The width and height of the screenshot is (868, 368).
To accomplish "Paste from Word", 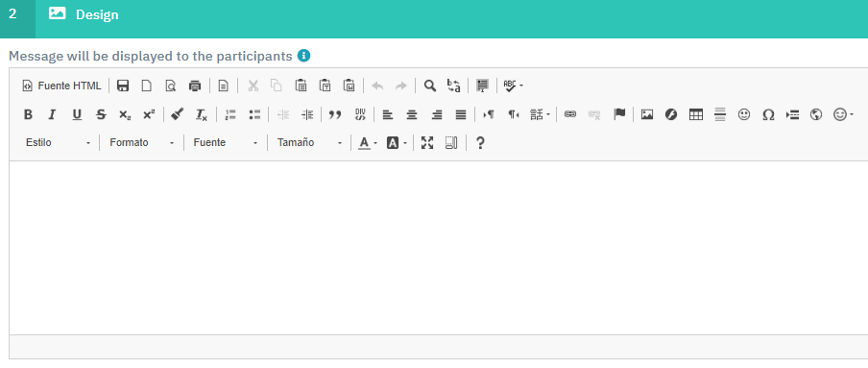I will click(x=349, y=86).
